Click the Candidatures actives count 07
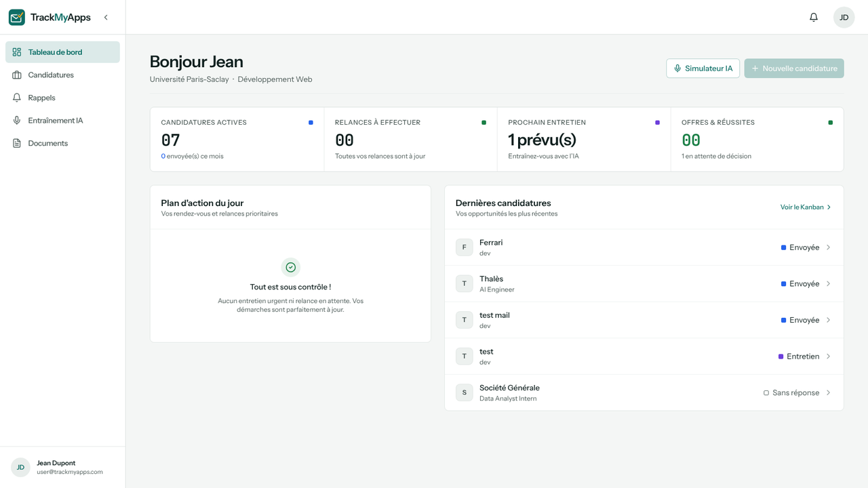 (170, 140)
